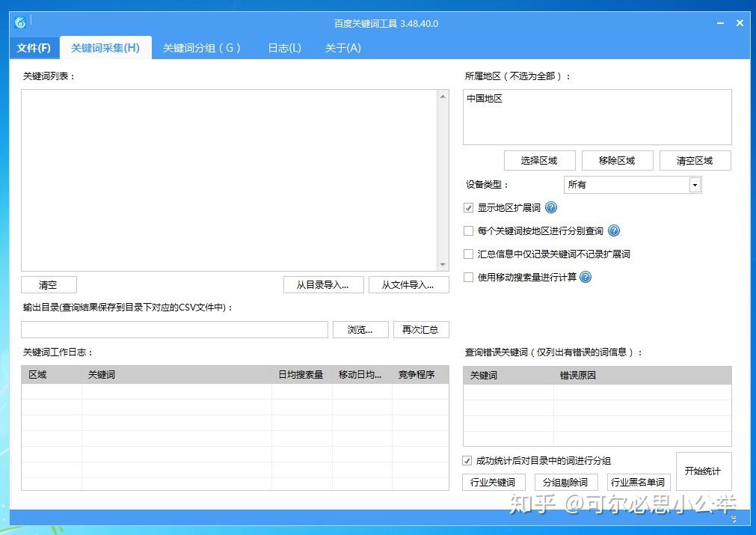Click 关键词 column header in work log

click(176, 374)
